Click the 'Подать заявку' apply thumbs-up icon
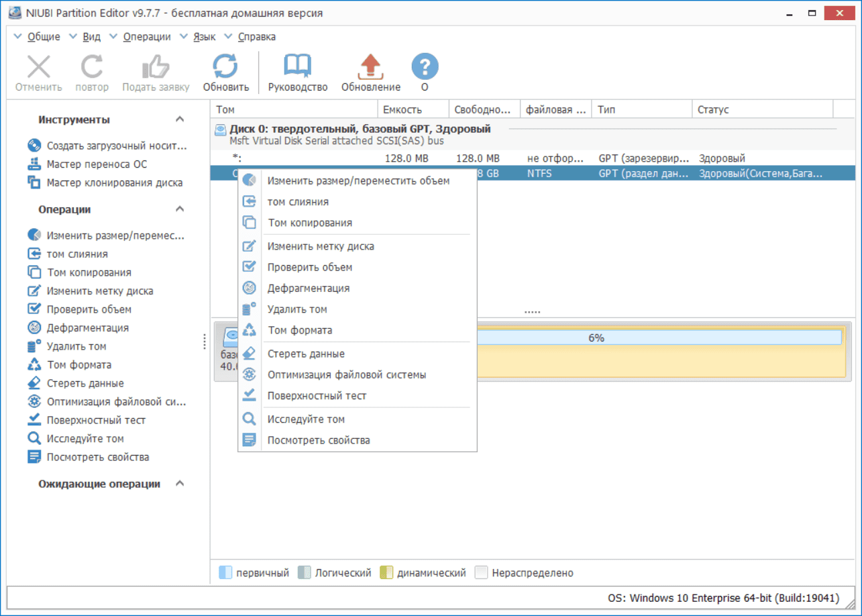 click(156, 67)
